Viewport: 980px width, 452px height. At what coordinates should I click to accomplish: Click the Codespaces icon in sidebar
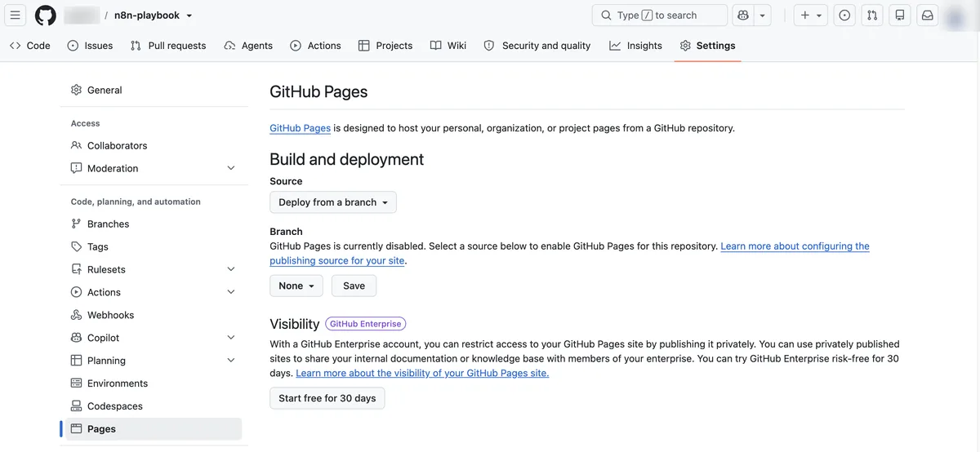[77, 406]
